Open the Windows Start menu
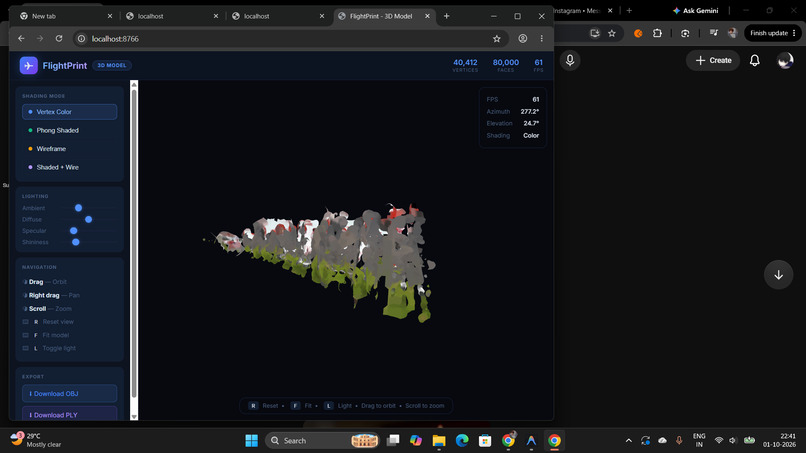 click(251, 441)
